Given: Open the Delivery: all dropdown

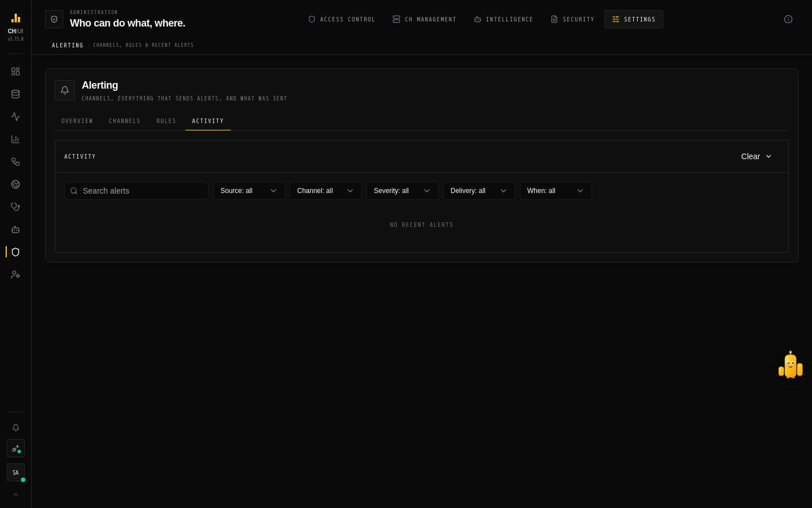Looking at the screenshot, I should 479,191.
